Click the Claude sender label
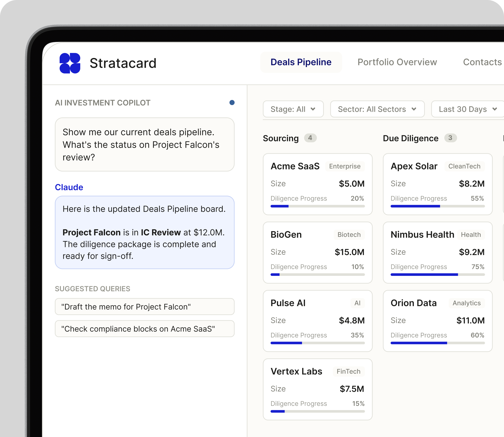The width and height of the screenshot is (504, 437). tap(69, 187)
